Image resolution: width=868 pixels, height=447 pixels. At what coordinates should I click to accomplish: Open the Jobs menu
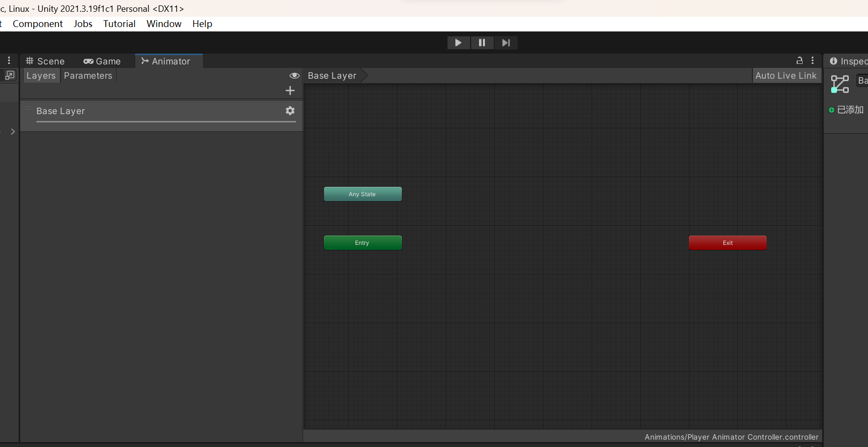83,24
